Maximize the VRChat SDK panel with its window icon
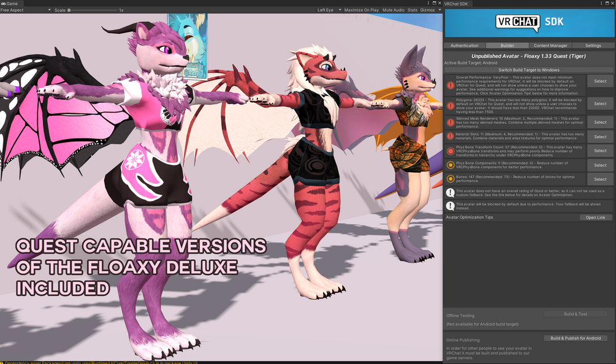The height and width of the screenshot is (364, 616). (x=607, y=3)
